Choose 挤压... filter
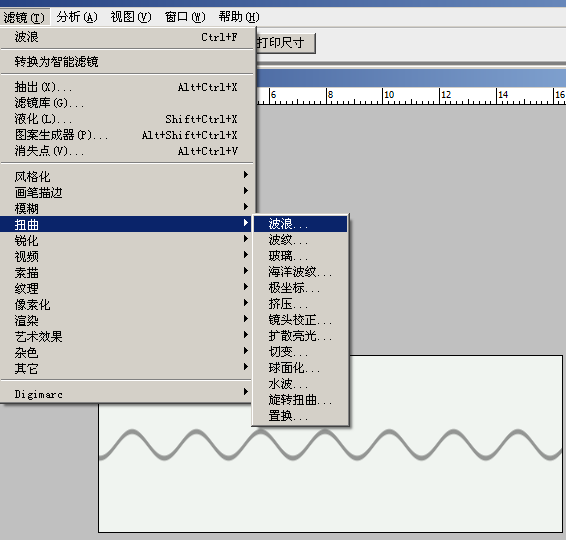The width and height of the screenshot is (566, 540). [300, 304]
